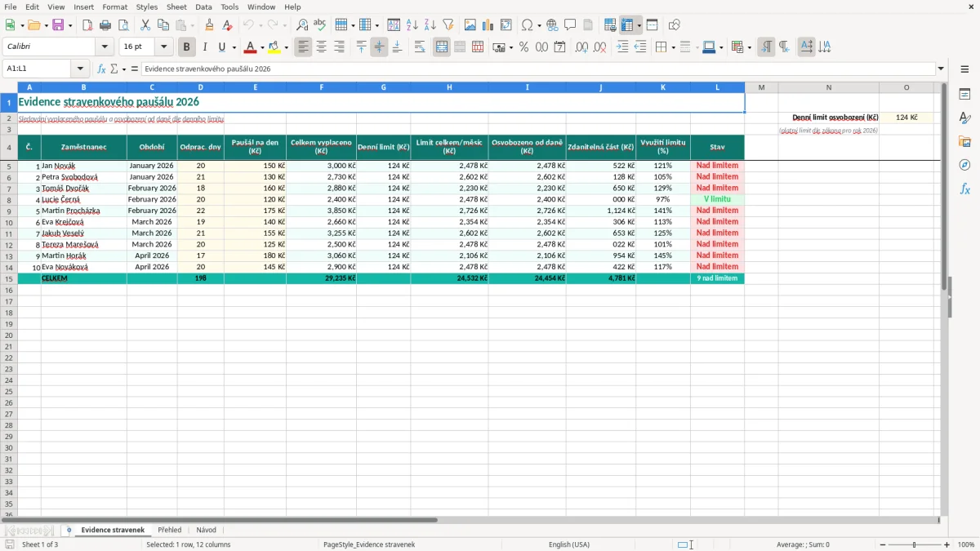Open the Open-file dropdown arrow
This screenshot has height=551, width=980.
(47, 25)
